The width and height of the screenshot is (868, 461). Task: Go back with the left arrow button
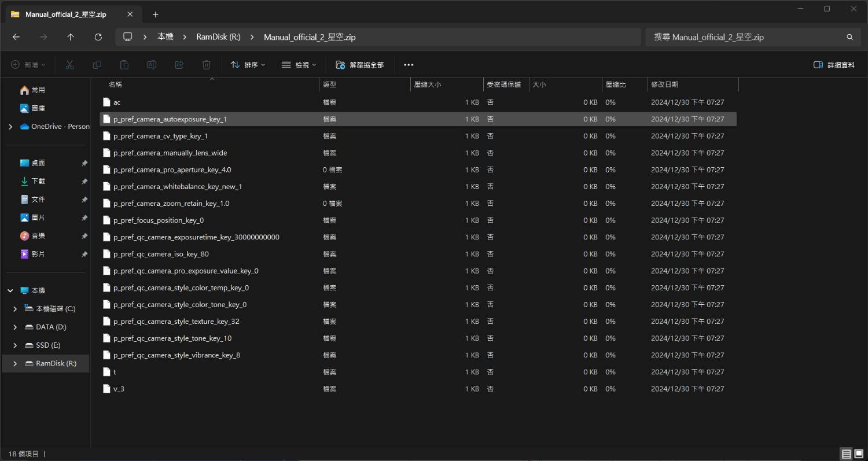coord(16,37)
